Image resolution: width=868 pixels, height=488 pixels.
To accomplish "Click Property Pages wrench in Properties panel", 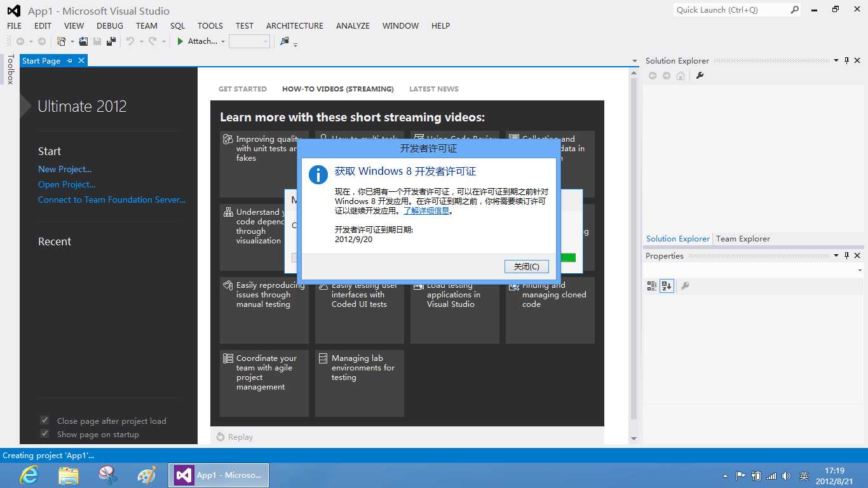I will pyautogui.click(x=685, y=286).
